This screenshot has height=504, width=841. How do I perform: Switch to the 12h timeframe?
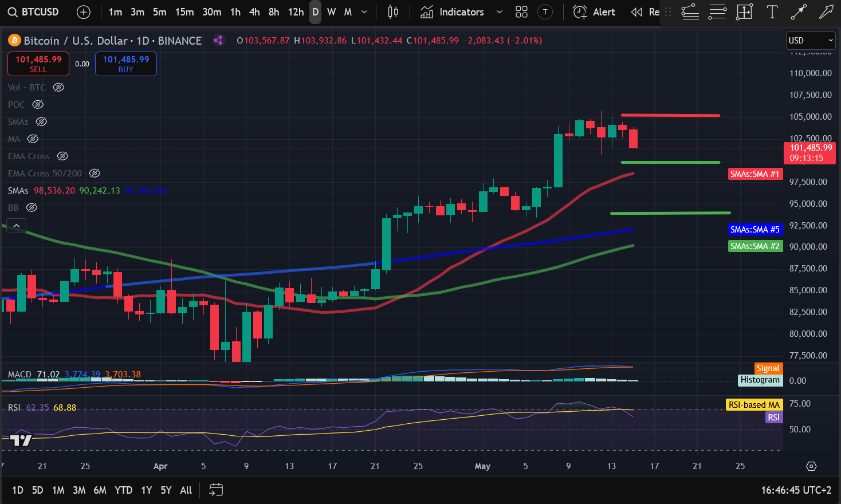[296, 12]
